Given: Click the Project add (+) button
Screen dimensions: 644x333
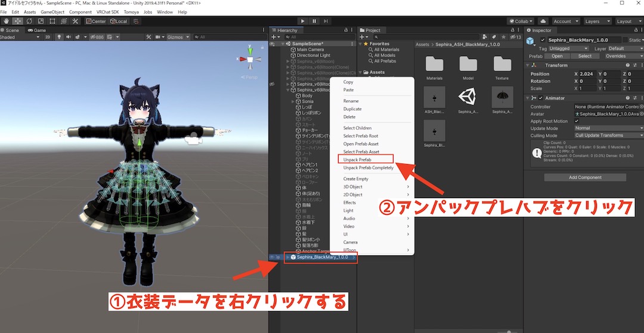Looking at the screenshot, I should tap(363, 37).
